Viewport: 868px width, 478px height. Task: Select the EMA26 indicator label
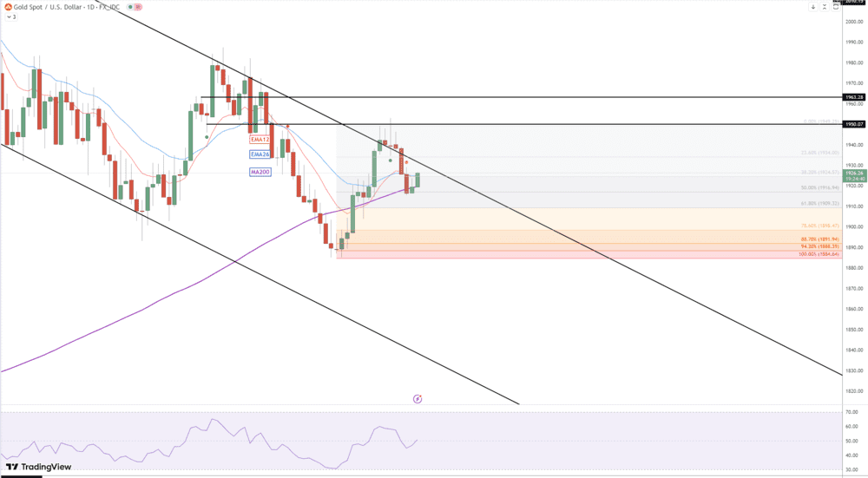260,154
